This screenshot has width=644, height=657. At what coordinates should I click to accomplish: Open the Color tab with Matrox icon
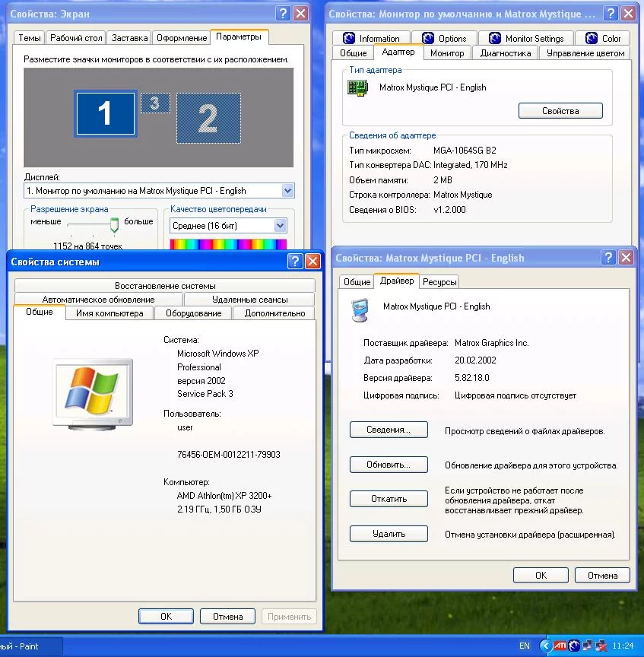click(602, 39)
